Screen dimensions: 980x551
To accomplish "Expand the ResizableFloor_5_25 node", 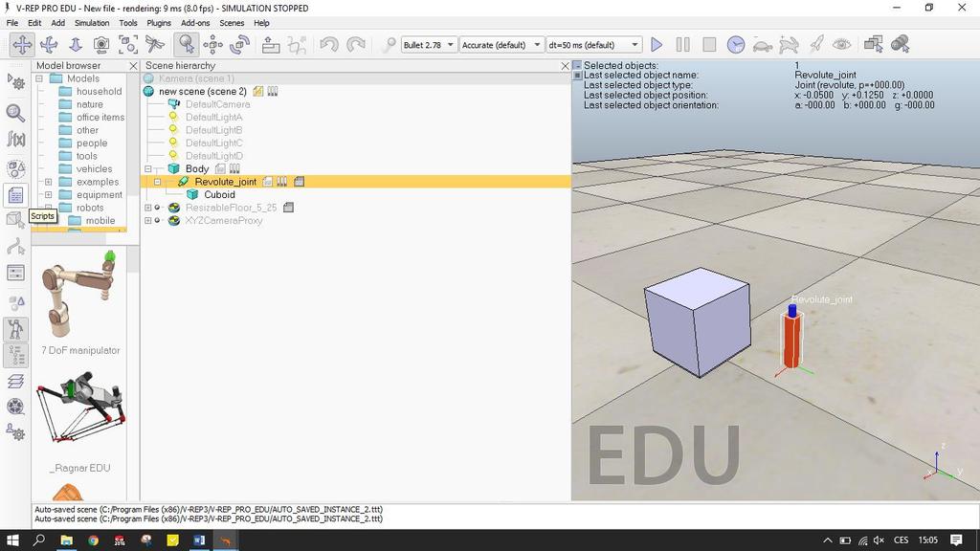I will click(148, 208).
